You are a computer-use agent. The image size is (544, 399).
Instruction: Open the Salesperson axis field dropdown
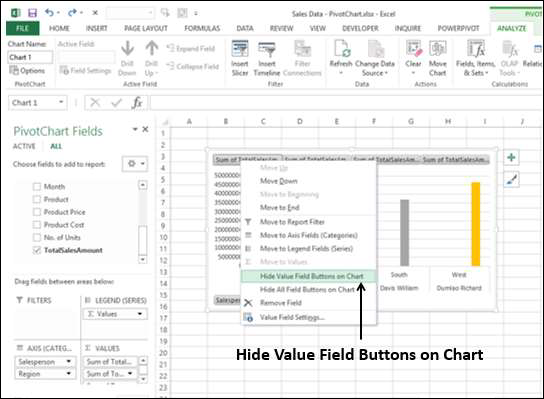click(x=68, y=362)
